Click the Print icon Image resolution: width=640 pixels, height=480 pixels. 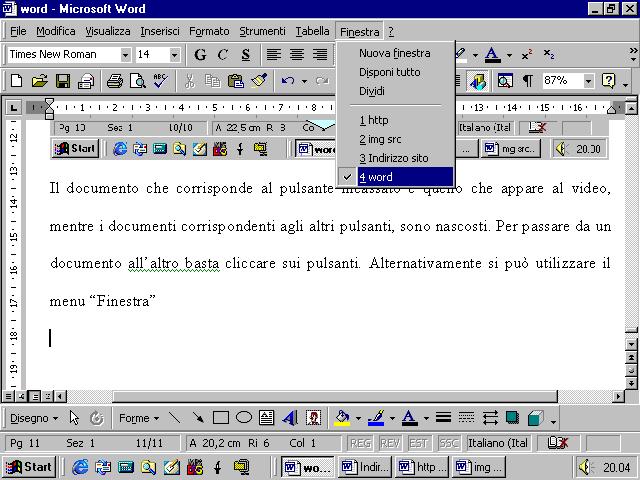[114, 81]
